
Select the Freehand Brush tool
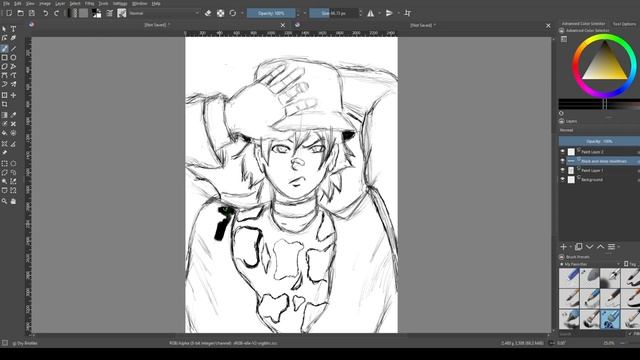click(x=4, y=49)
